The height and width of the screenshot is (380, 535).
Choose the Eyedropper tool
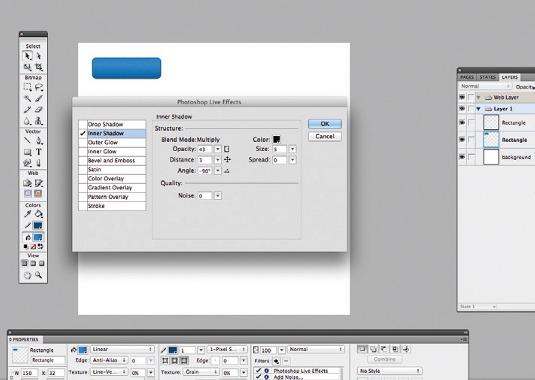pos(27,214)
